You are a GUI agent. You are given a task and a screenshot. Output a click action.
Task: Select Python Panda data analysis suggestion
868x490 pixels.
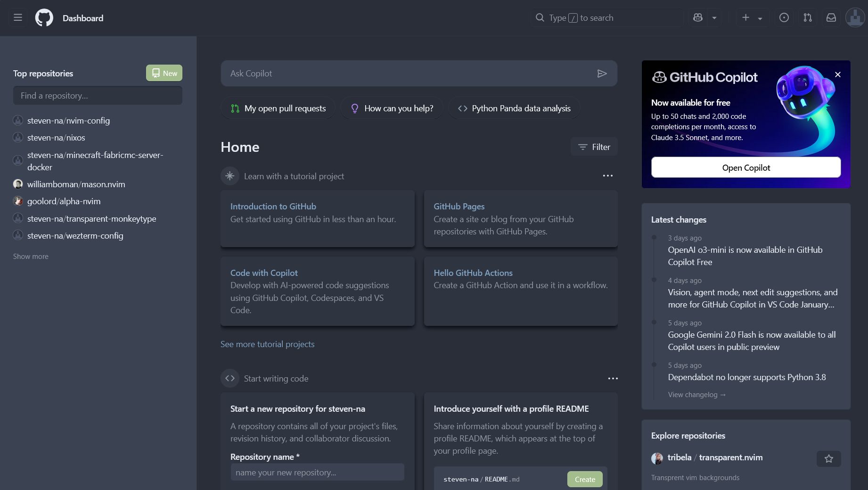(x=514, y=108)
